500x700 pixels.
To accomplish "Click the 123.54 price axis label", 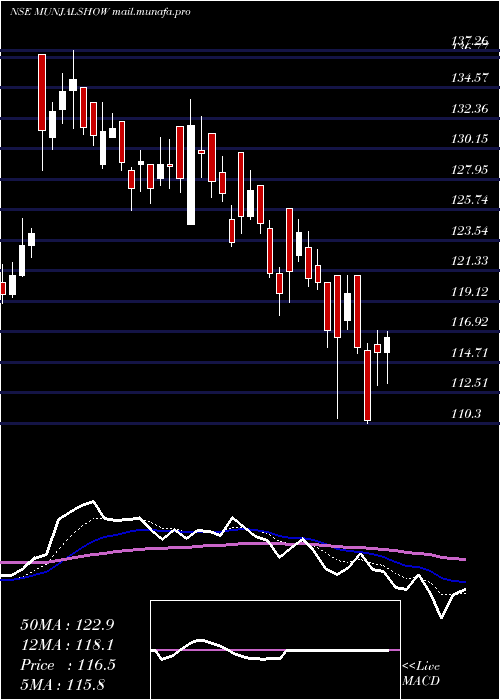I will pyautogui.click(x=469, y=231).
